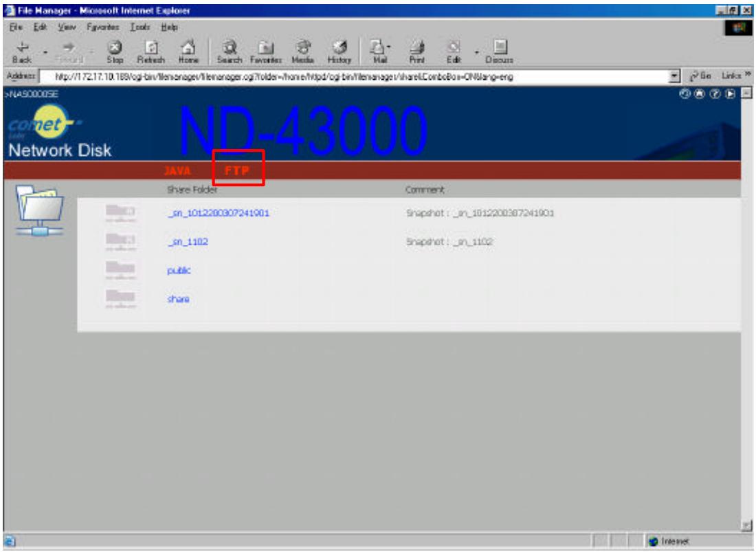Click the help question-mark header icon
The height and width of the screenshot is (552, 756).
click(715, 94)
